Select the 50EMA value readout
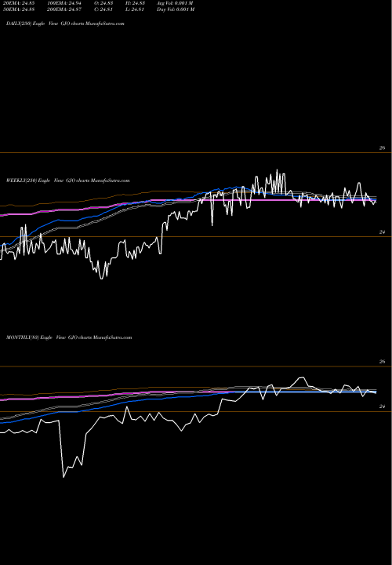 tap(19, 9)
